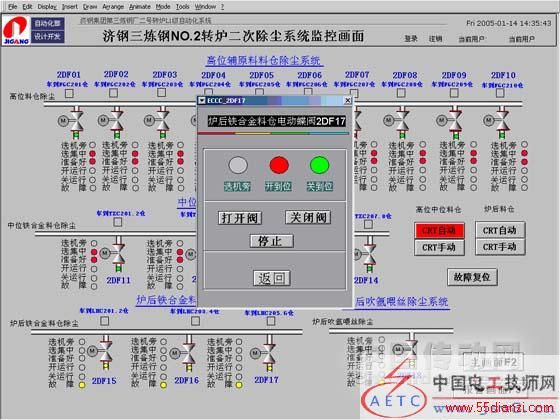Click the yellow 故障 indicator of 2DF17

coord(239,385)
